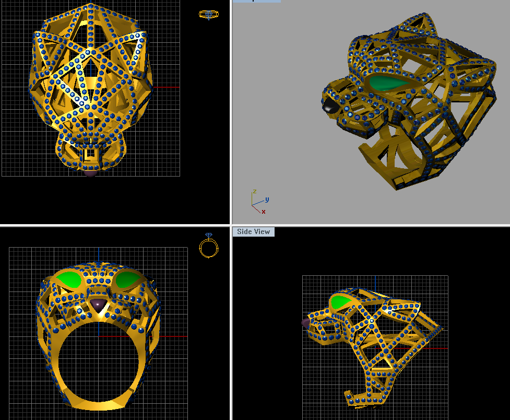The image size is (510, 420).
Task: Select the green eye in side view
Action: [341, 301]
